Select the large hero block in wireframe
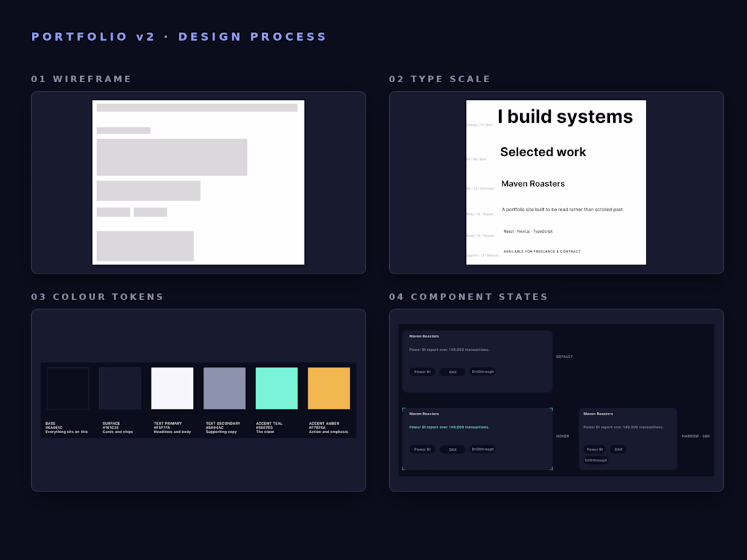 (172, 157)
